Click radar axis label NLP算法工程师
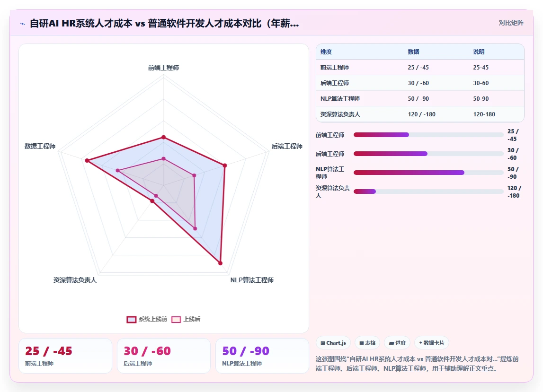Screen dimensions: 543x392 coord(252,280)
